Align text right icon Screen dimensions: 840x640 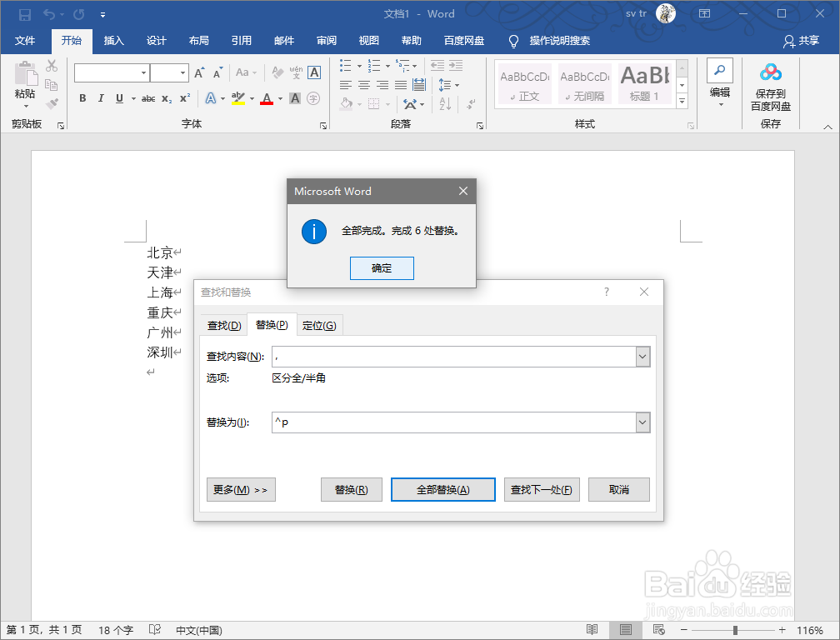tap(382, 85)
